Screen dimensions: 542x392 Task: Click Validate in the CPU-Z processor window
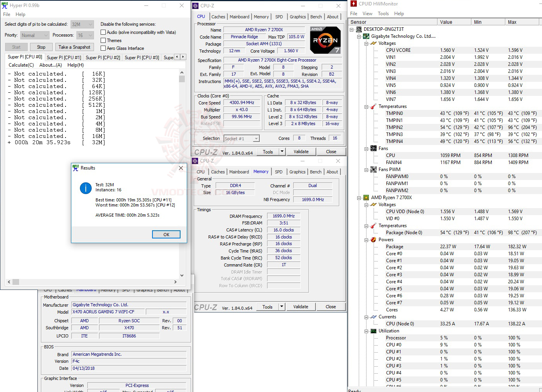[x=301, y=152]
